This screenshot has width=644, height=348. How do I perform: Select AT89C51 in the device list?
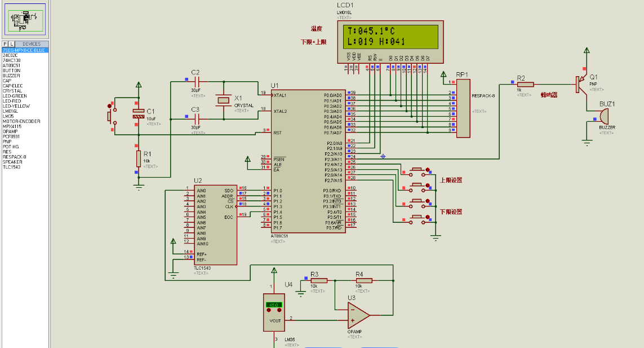point(11,65)
